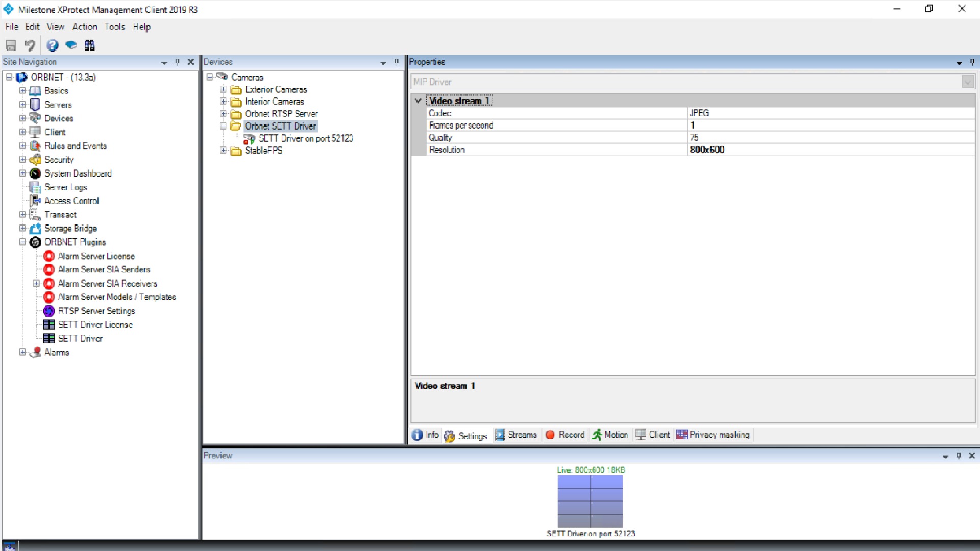The height and width of the screenshot is (551, 980).
Task: Open the Action menu
Action: [85, 27]
